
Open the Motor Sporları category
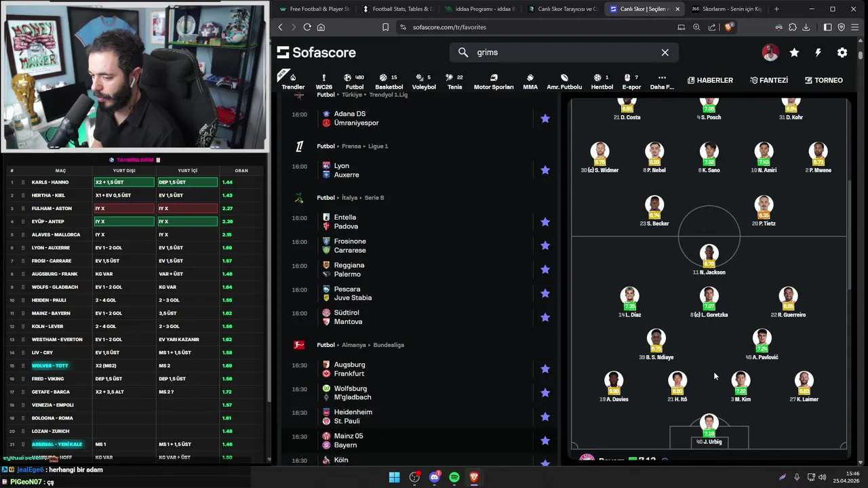coord(494,81)
